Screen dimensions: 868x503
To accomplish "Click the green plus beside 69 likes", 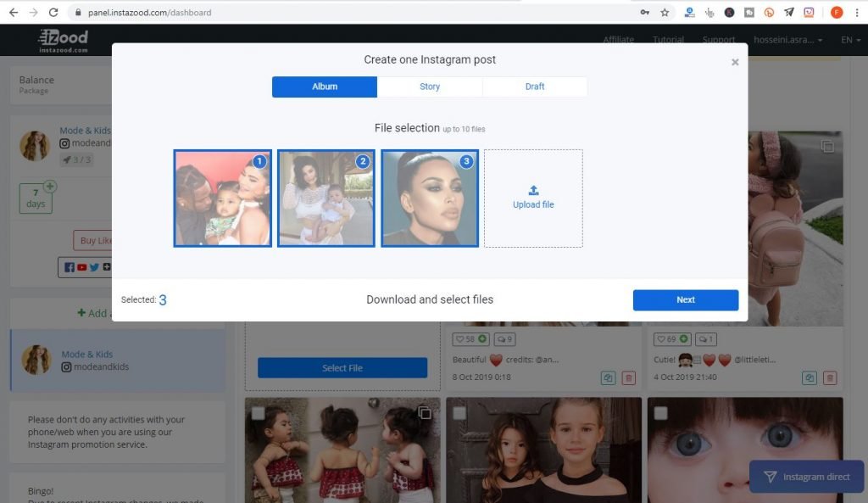I will point(684,338).
